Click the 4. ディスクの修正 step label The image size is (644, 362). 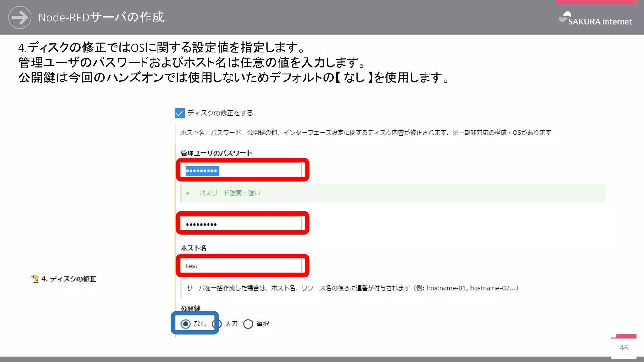tap(69, 279)
